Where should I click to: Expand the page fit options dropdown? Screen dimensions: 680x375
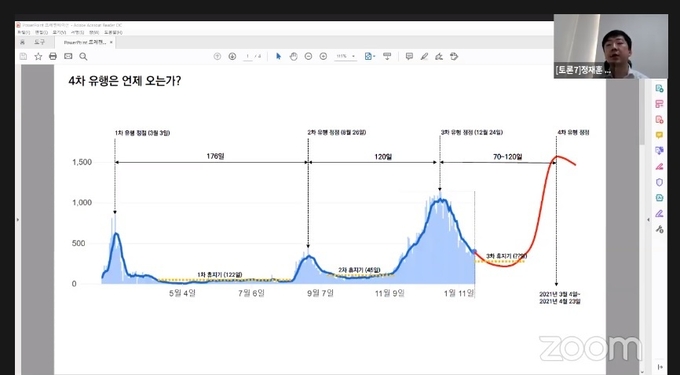(x=370, y=56)
